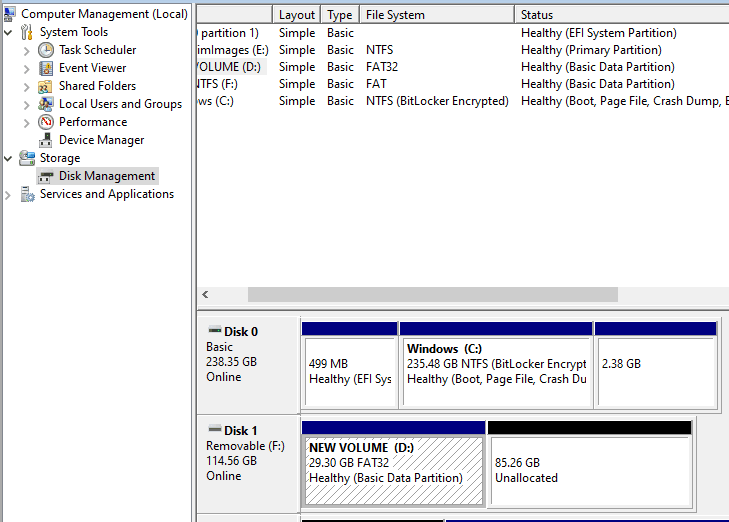Click the Layout column header
729x522 pixels.
click(x=297, y=15)
